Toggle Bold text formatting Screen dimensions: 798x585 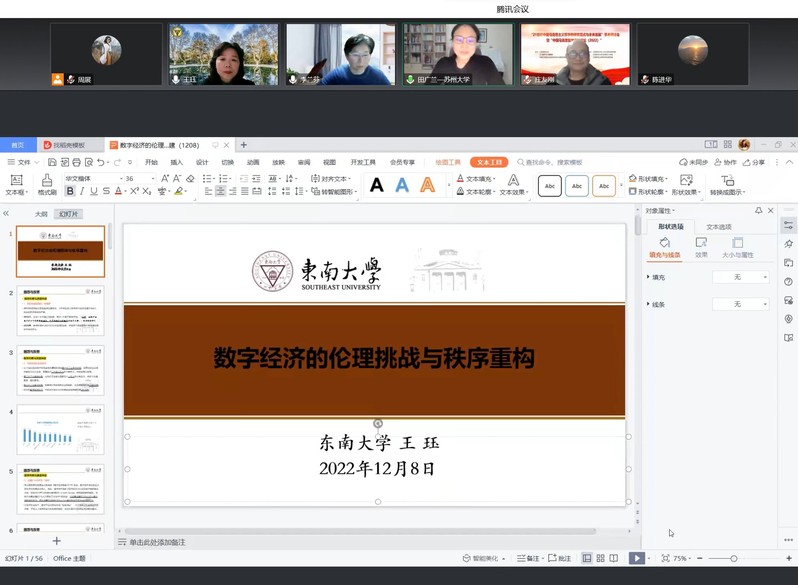click(x=70, y=191)
